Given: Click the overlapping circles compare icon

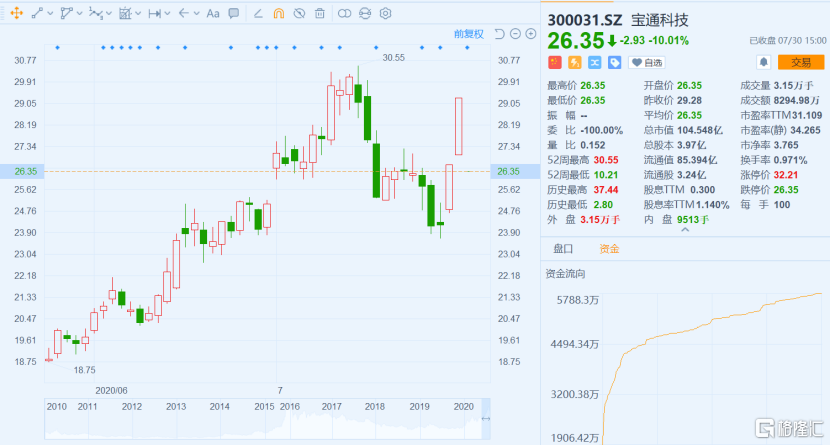Looking at the screenshot, I should click(344, 13).
